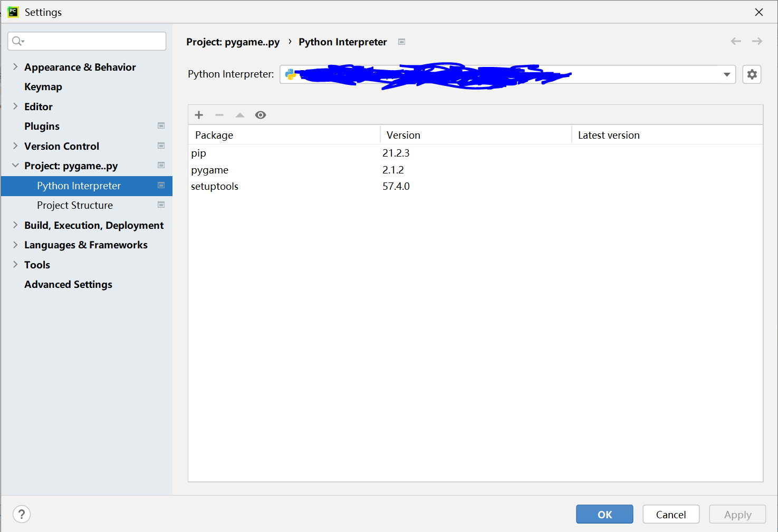778x532 pixels.
Task: Expand the Editor section
Action: tap(15, 106)
